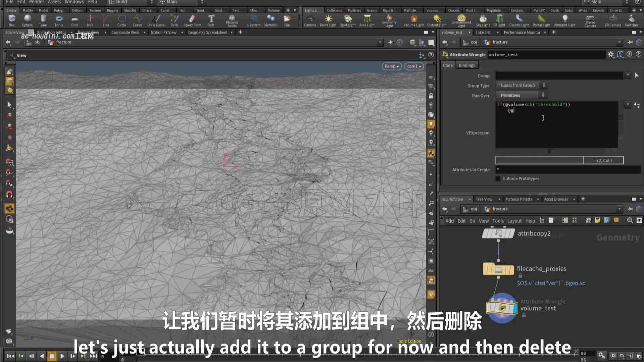Create a Torus from shelf

[59, 20]
